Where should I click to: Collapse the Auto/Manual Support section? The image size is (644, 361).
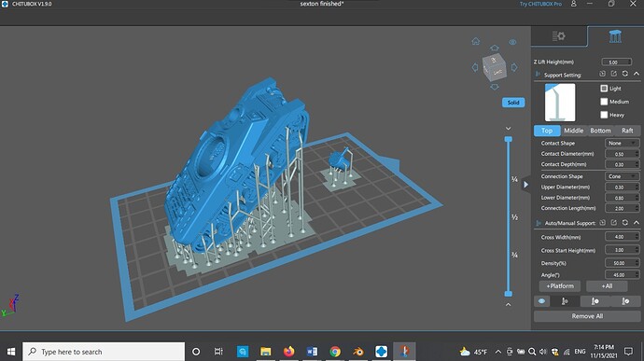637,223
